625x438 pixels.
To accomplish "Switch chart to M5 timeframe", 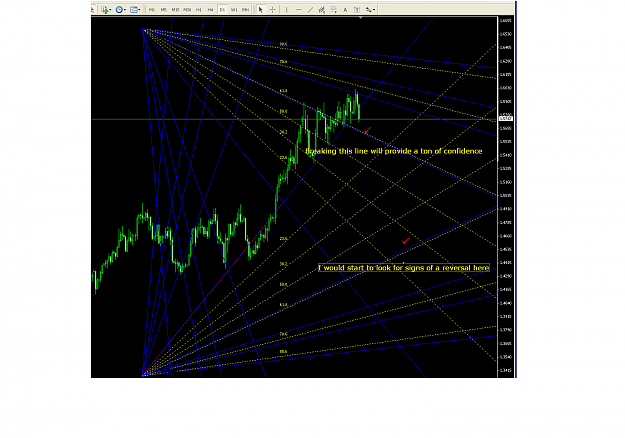I will click(164, 10).
